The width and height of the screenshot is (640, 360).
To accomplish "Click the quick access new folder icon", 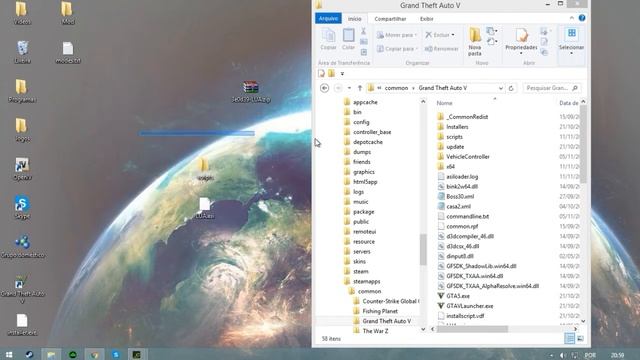I will pyautogui.click(x=331, y=73).
